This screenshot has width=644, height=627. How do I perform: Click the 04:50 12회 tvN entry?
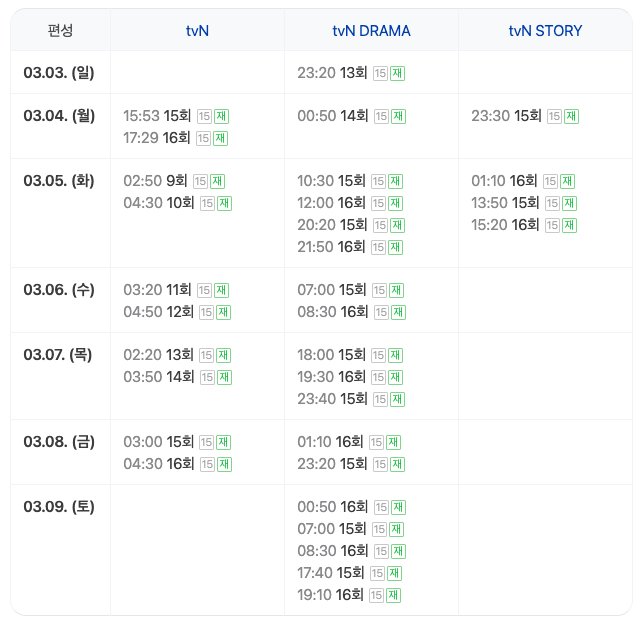click(177, 312)
